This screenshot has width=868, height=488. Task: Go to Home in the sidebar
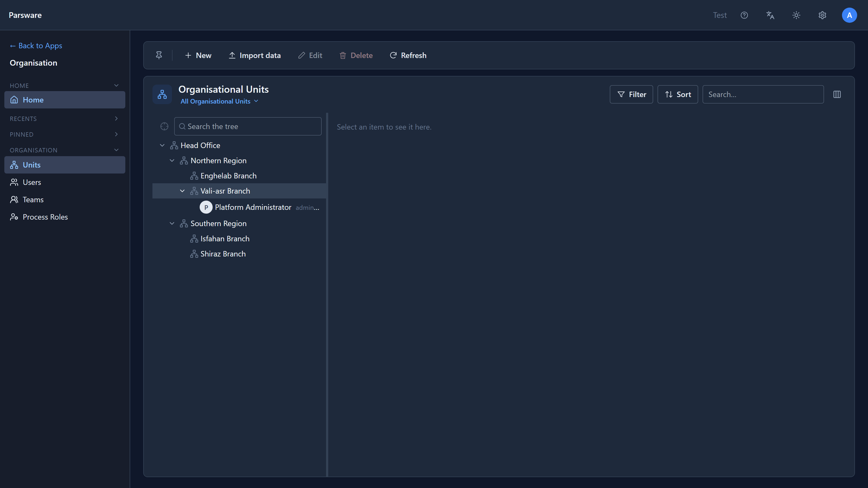pos(65,100)
